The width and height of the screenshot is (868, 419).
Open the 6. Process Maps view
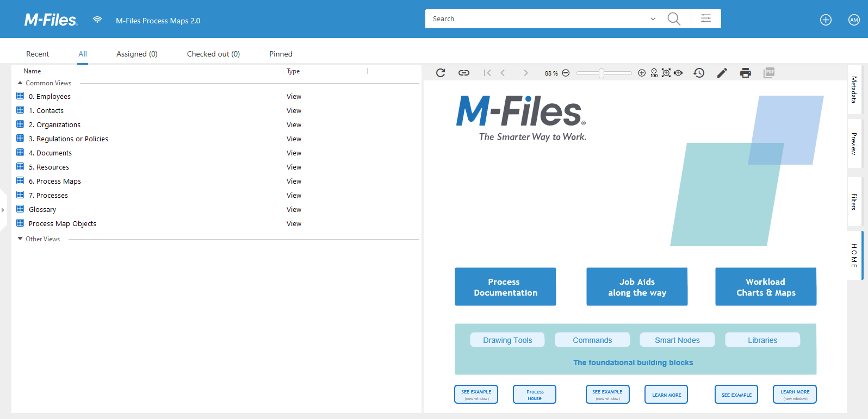(x=55, y=182)
